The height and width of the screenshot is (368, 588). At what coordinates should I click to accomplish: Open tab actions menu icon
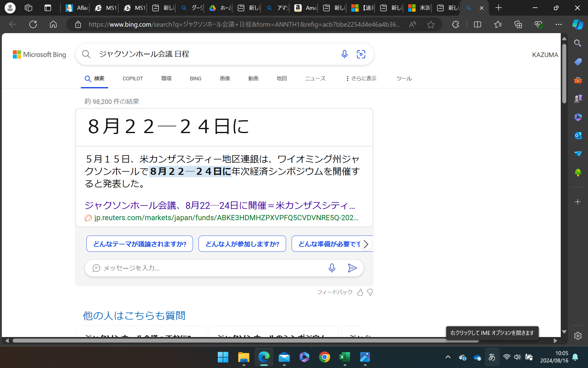coord(48,8)
